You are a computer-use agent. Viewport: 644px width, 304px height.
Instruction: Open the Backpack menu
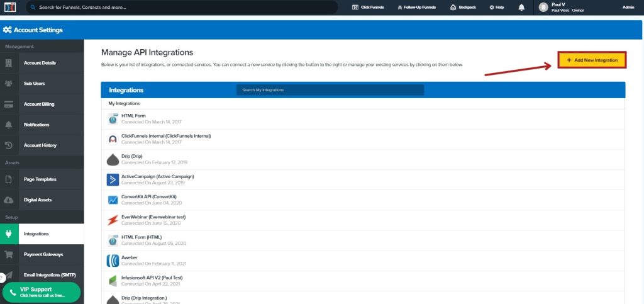click(463, 8)
